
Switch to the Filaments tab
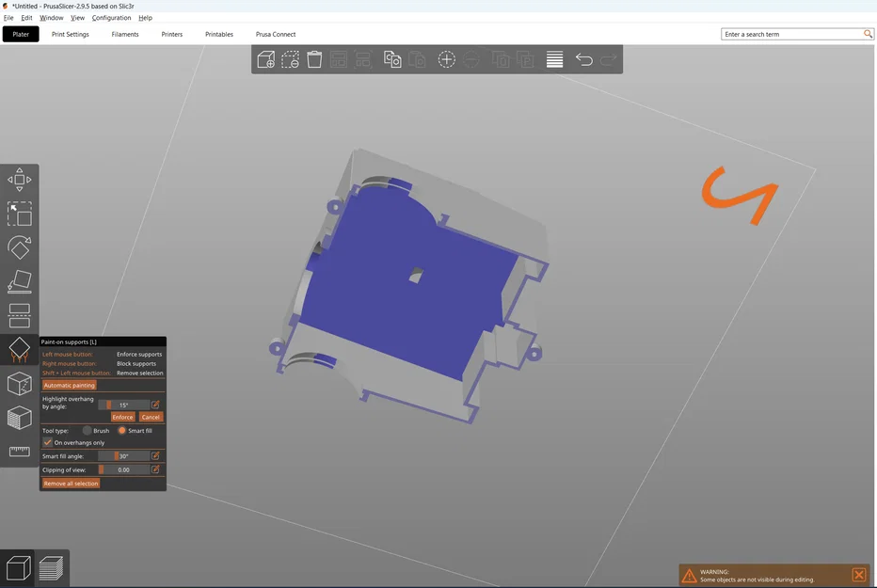coord(125,34)
